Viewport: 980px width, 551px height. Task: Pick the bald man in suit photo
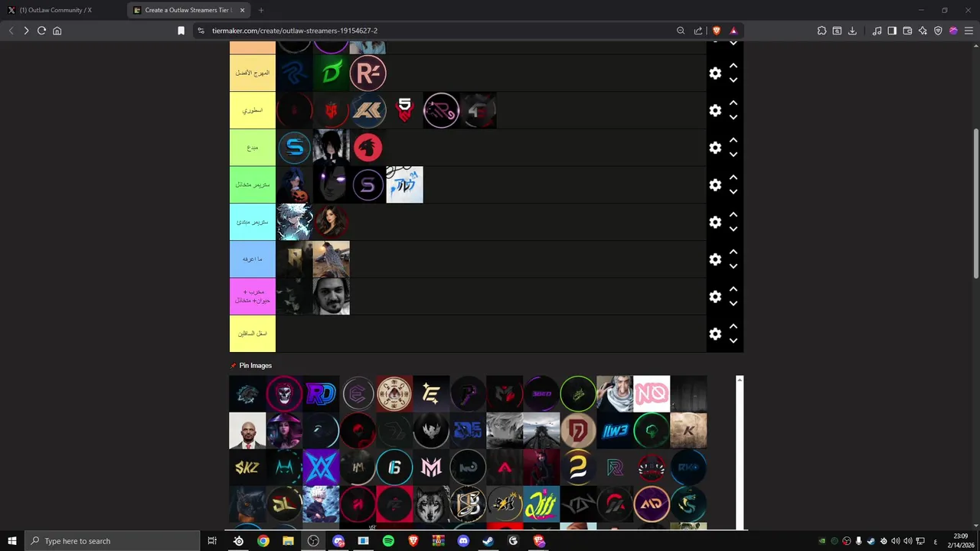click(247, 430)
